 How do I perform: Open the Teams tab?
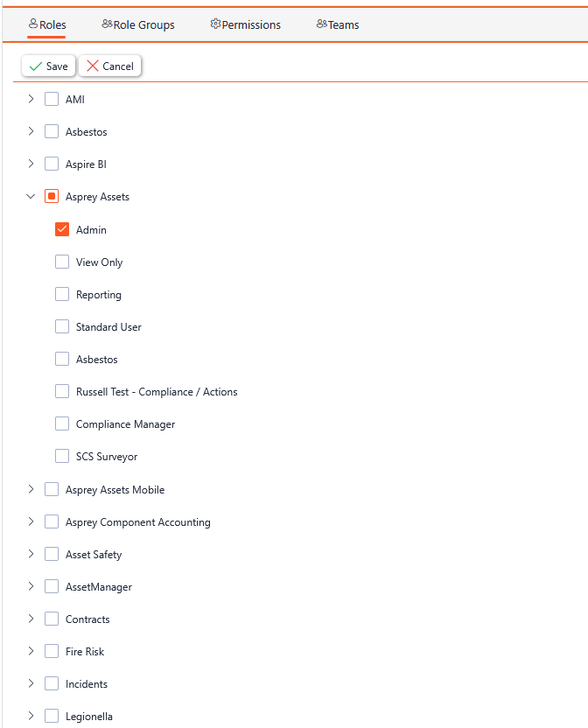click(x=338, y=24)
